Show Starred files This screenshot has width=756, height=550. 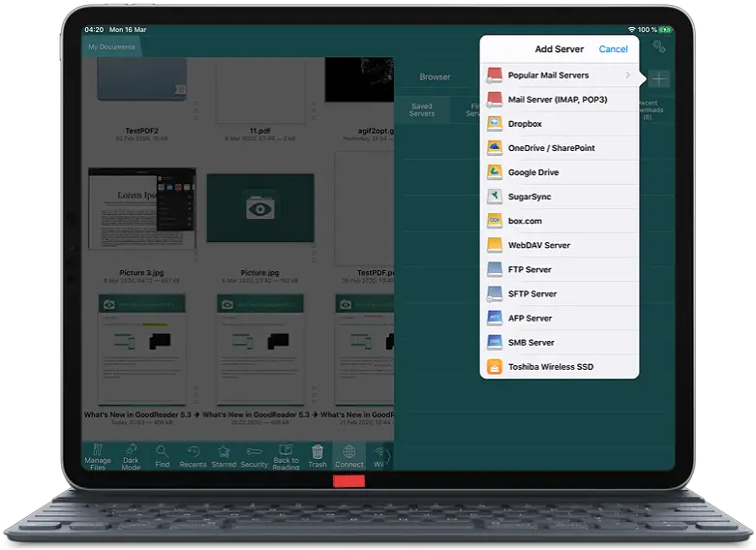pyautogui.click(x=224, y=456)
